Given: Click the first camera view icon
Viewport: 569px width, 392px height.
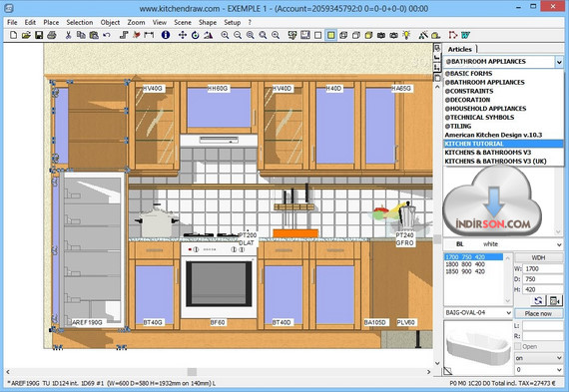Looking at the screenshot, I should point(381,35).
